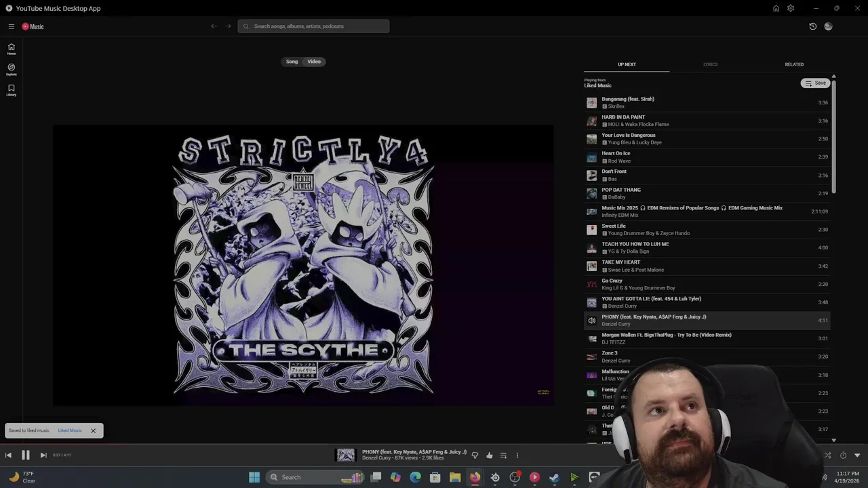Play TAKE MY HEART by Swae Lee
The width and height of the screenshot is (868, 488).
(707, 266)
